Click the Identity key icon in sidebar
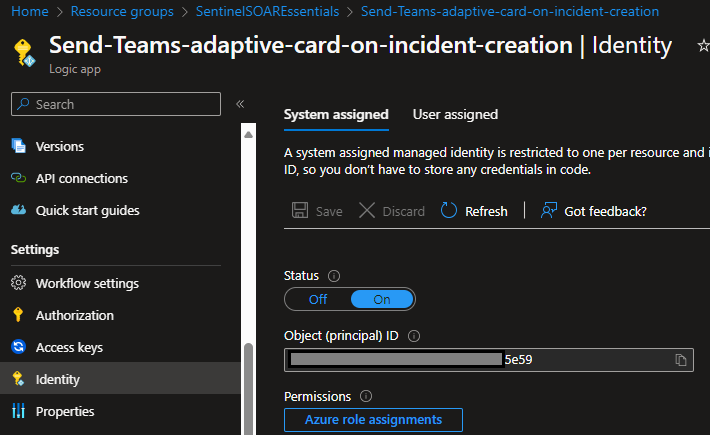This screenshot has height=435, width=710. pyautogui.click(x=18, y=379)
